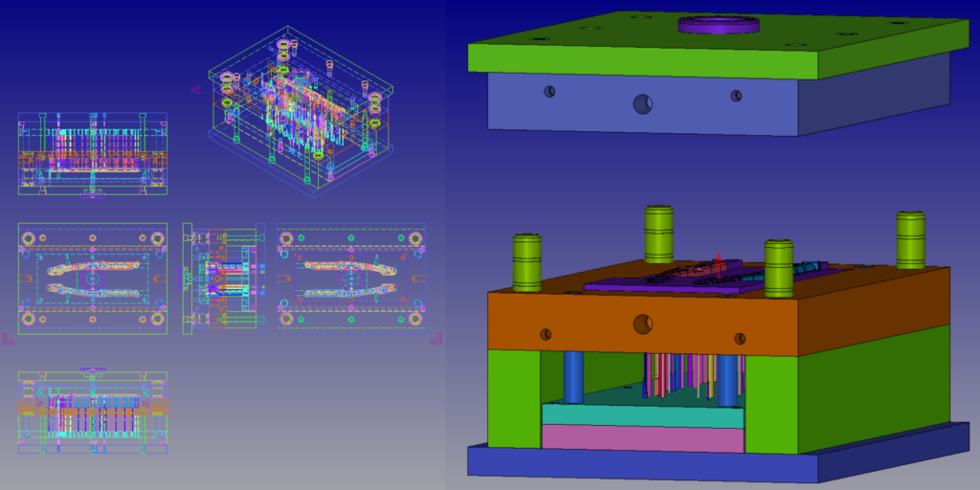The image size is (980, 490).
Task: Click the pink ejector base plate
Action: point(641,438)
